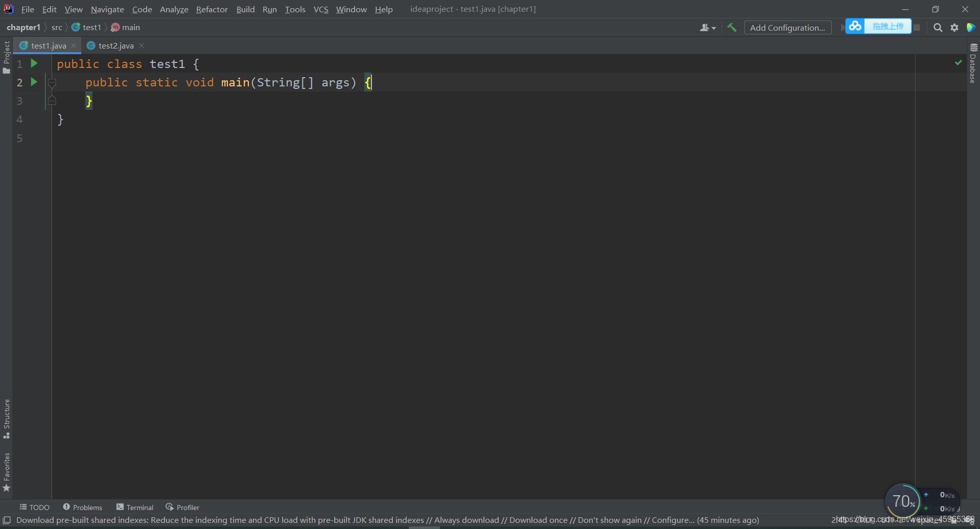Switch to the test2.java tab
Viewport: 980px width, 529px height.
tap(115, 45)
